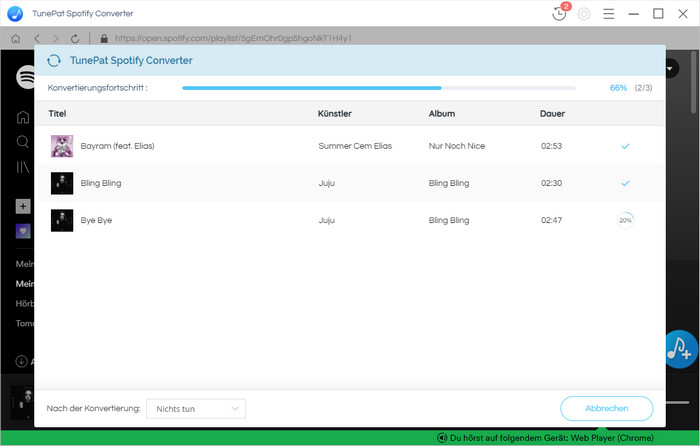Click the Bye Bye track cover thumbnail
Image resolution: width=700 pixels, height=446 pixels.
pyautogui.click(x=62, y=220)
